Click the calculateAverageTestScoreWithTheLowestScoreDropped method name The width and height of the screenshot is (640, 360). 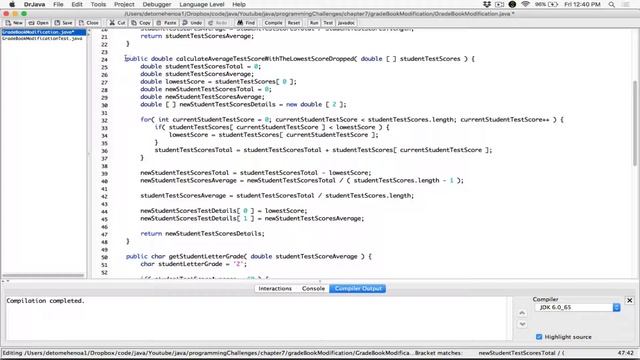(x=265, y=59)
